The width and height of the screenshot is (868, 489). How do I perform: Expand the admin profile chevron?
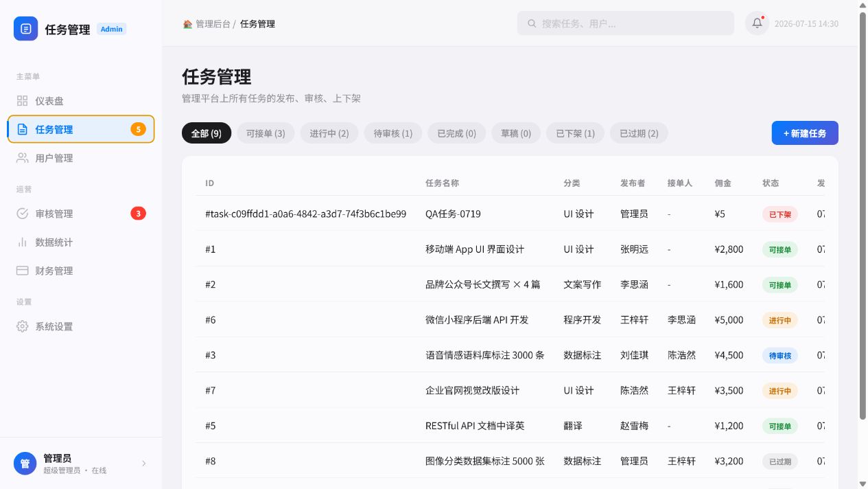click(143, 464)
